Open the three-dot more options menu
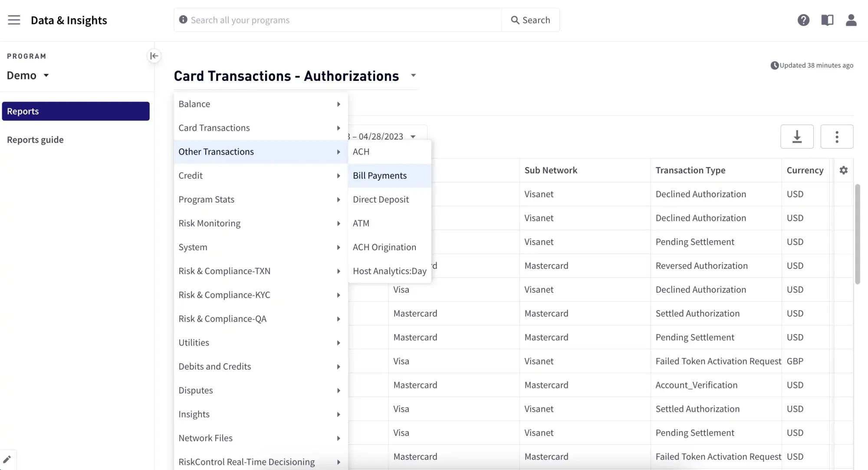 coord(837,137)
